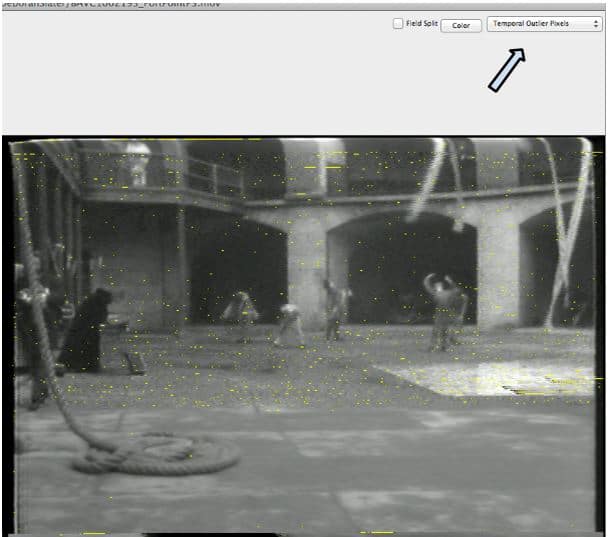Open the Temporal Outlier Pixels dropdown
608x537 pixels.
click(x=544, y=24)
